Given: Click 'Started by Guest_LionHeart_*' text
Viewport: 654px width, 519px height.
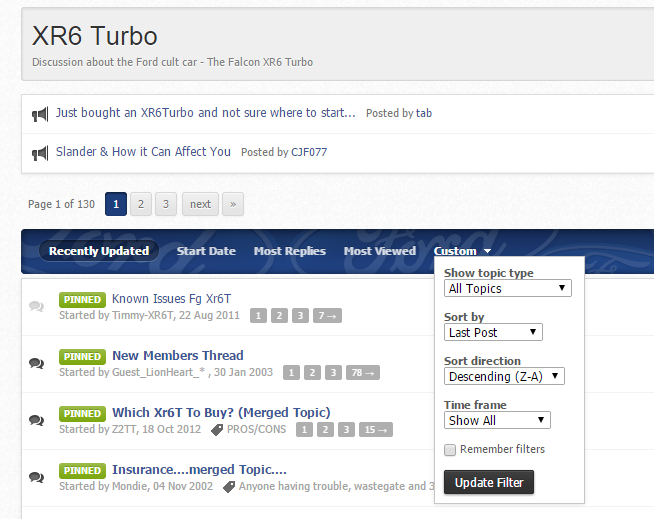Looking at the screenshot, I should coord(166,372).
